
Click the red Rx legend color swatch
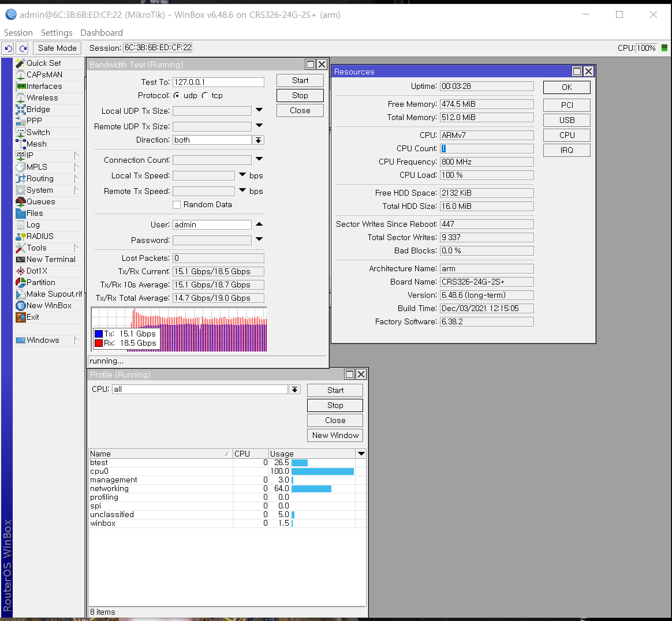tap(99, 343)
